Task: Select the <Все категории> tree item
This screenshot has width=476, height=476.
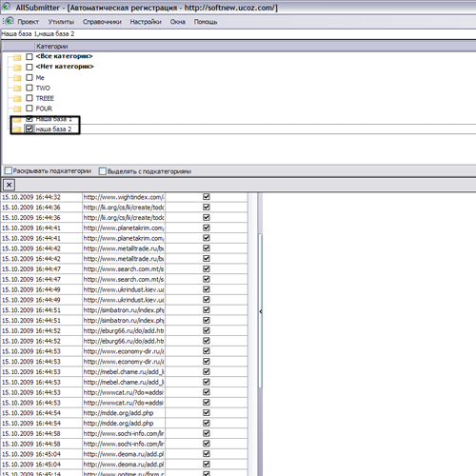Action: point(64,56)
